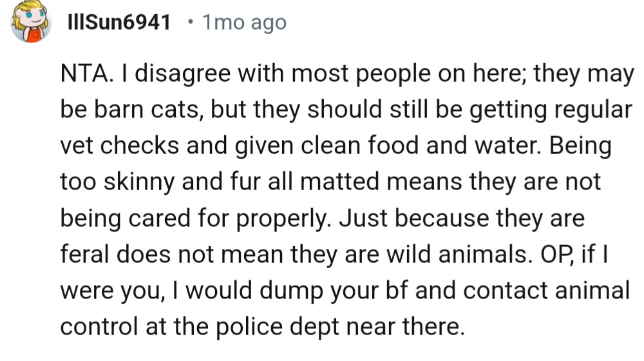Click the words 'too skinny' in comment
Viewport: 644px width, 361px height.
click(x=117, y=182)
